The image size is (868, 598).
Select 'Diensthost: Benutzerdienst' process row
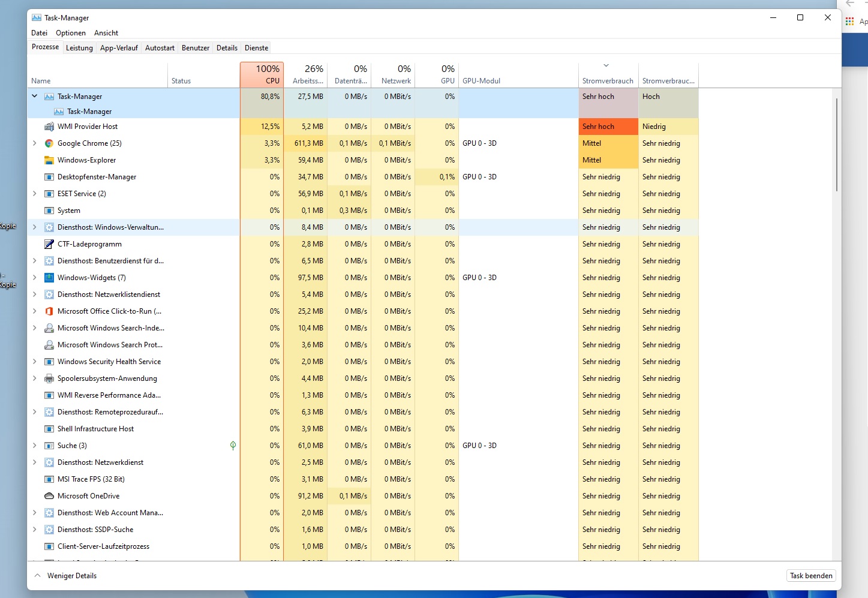pos(362,261)
